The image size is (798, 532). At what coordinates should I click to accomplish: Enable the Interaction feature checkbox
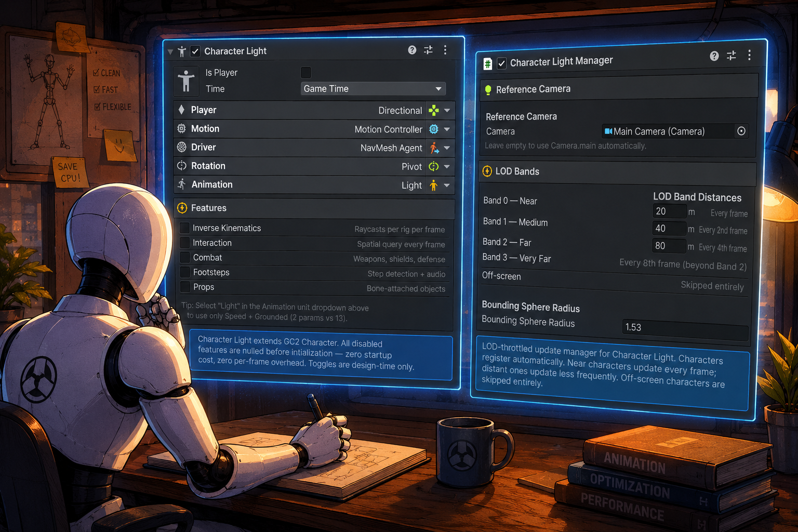click(184, 243)
